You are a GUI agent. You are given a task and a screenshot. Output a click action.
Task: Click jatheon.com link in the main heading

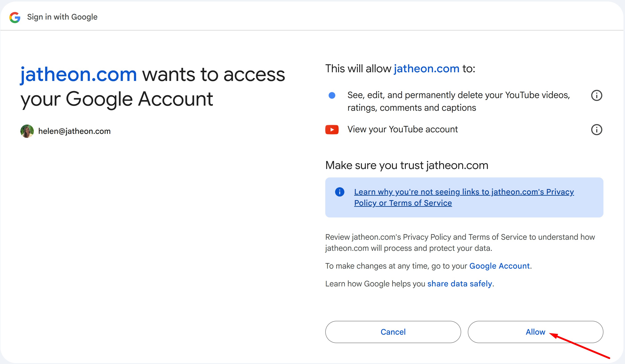tap(78, 74)
